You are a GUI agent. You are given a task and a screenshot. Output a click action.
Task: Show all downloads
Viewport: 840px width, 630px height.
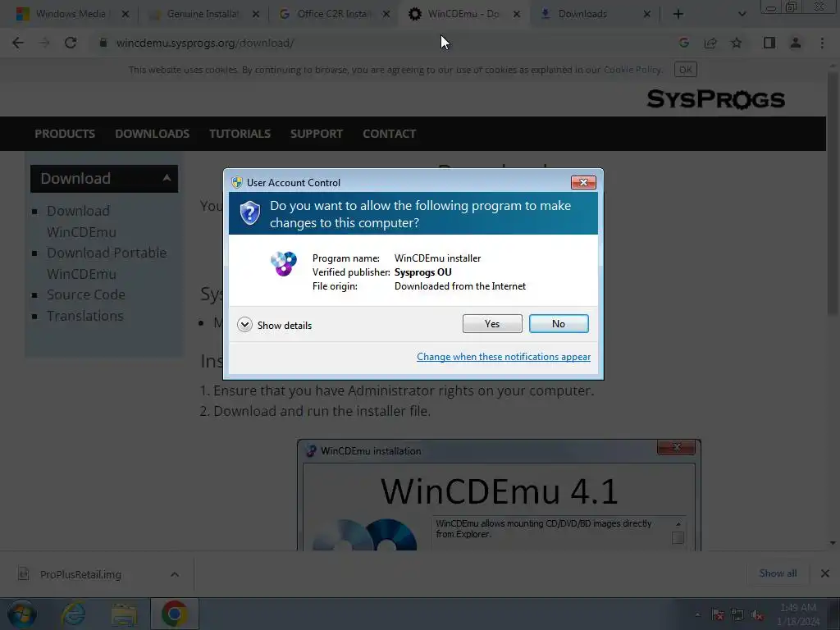coord(778,573)
